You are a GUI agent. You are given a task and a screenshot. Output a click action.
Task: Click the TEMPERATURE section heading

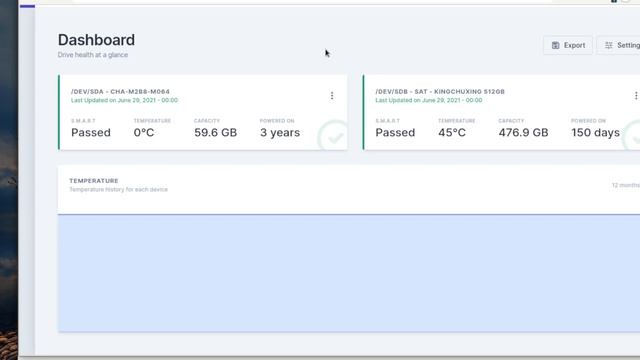pos(94,180)
